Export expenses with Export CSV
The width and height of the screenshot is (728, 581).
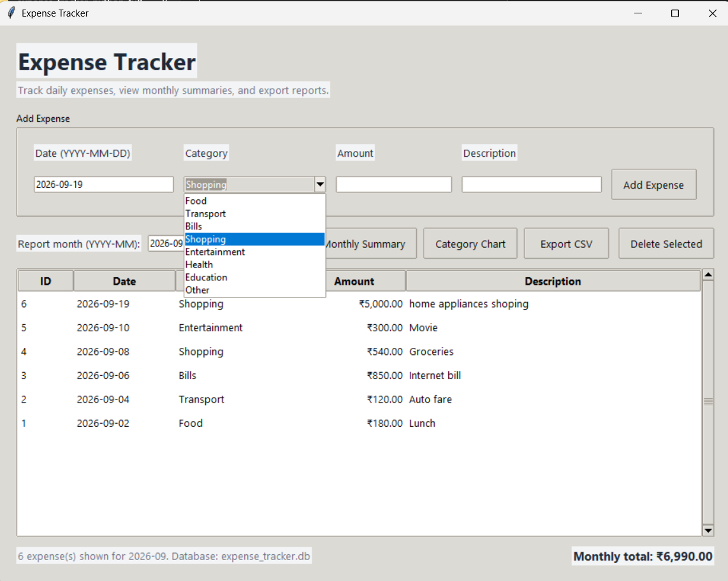tap(567, 243)
